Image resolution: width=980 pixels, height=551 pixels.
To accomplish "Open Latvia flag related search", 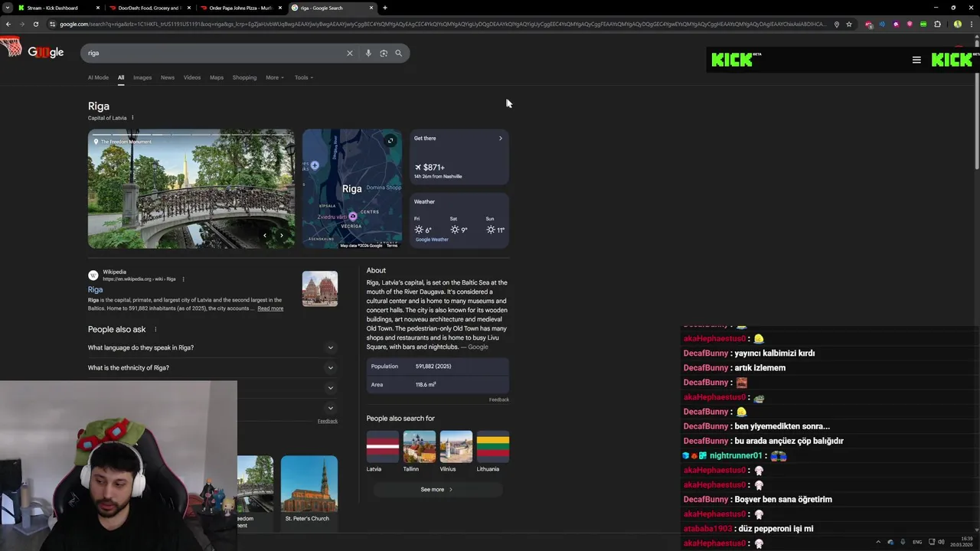I will click(x=383, y=452).
